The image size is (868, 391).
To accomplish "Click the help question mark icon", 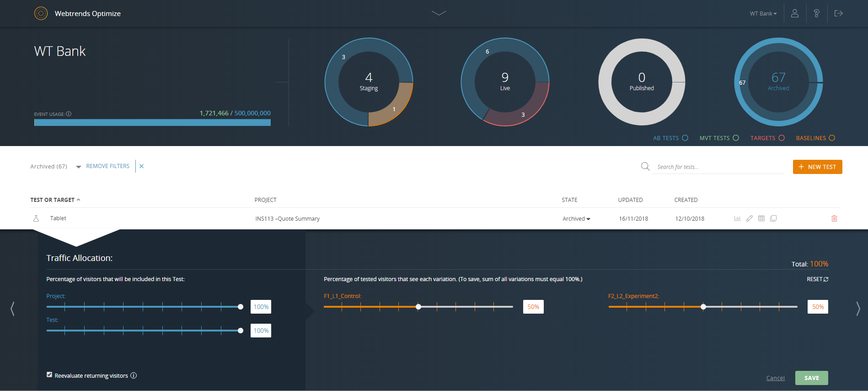I will (x=816, y=13).
